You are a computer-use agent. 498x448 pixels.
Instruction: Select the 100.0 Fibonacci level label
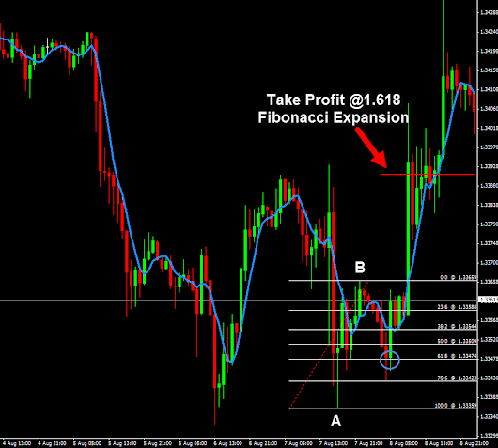(456, 406)
